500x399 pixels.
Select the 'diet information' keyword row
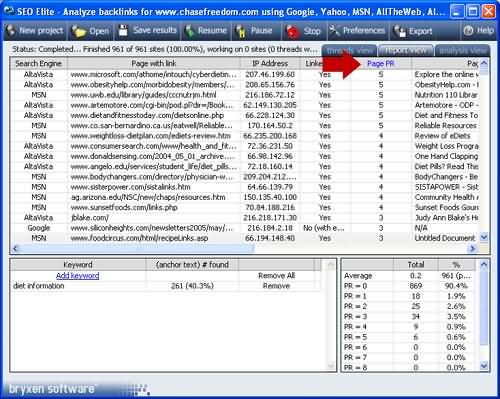tap(166, 286)
